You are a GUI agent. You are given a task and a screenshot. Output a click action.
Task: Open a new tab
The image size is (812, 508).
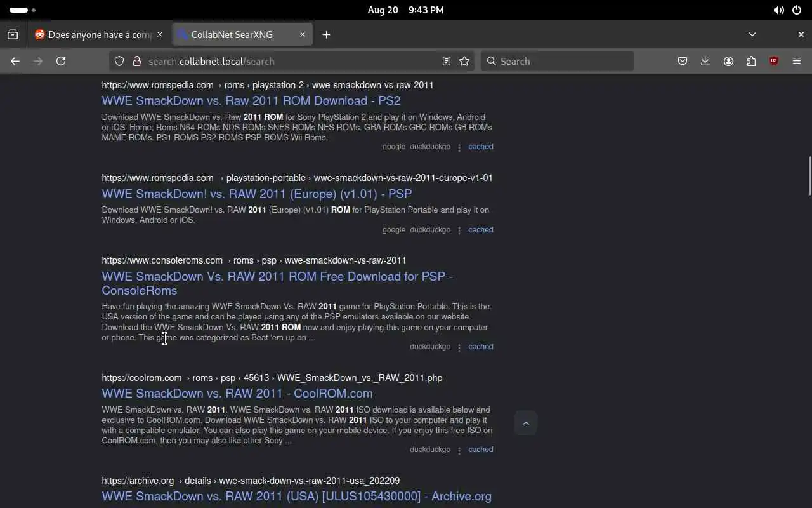click(326, 35)
